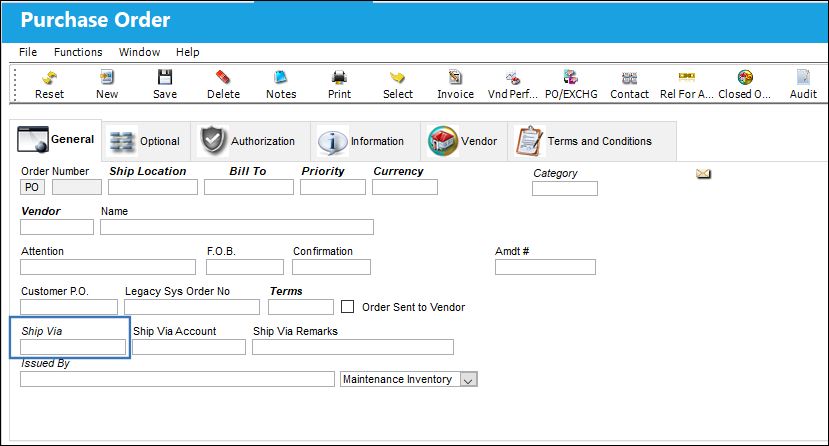This screenshot has height=446, width=829.
Task: Open the Help menu
Action: click(188, 52)
